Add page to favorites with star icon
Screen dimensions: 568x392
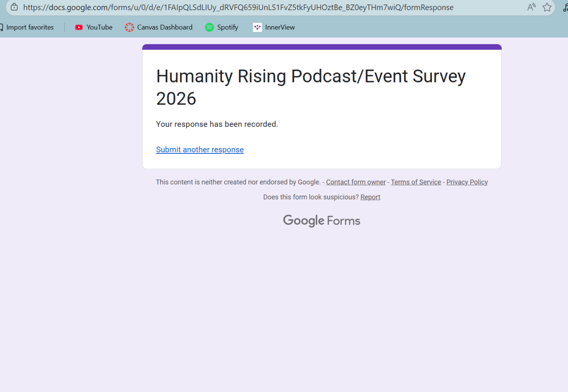(x=547, y=7)
